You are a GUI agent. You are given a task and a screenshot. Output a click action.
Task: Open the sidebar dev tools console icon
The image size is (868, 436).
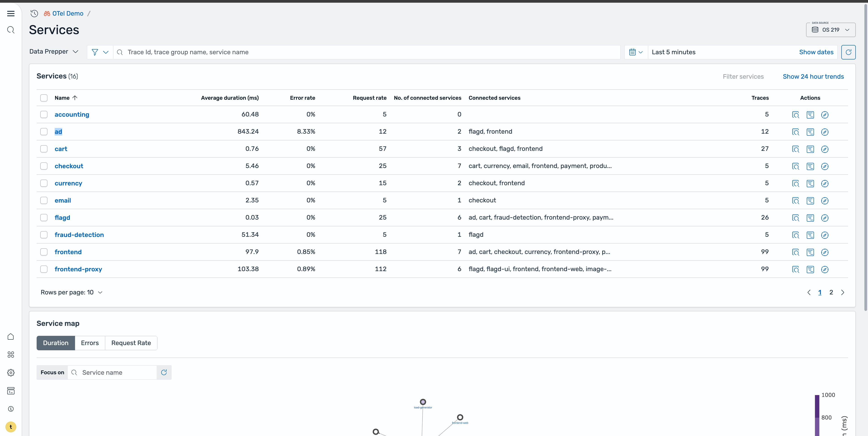pos(11,391)
